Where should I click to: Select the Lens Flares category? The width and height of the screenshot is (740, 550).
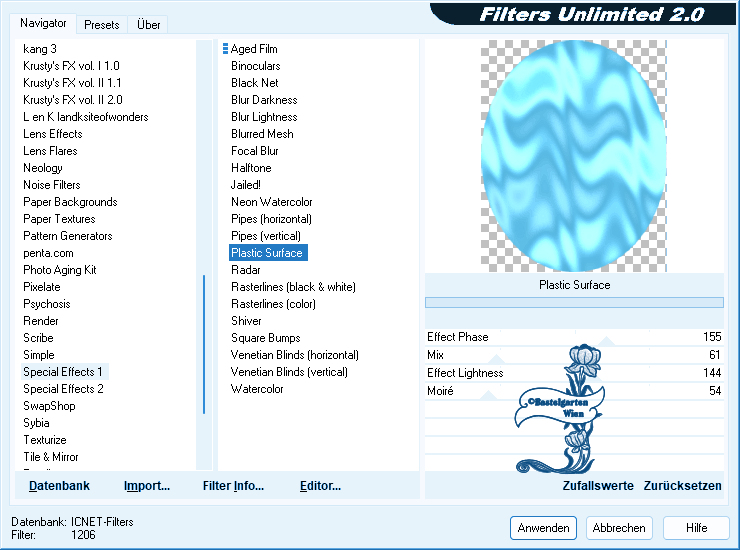point(50,151)
